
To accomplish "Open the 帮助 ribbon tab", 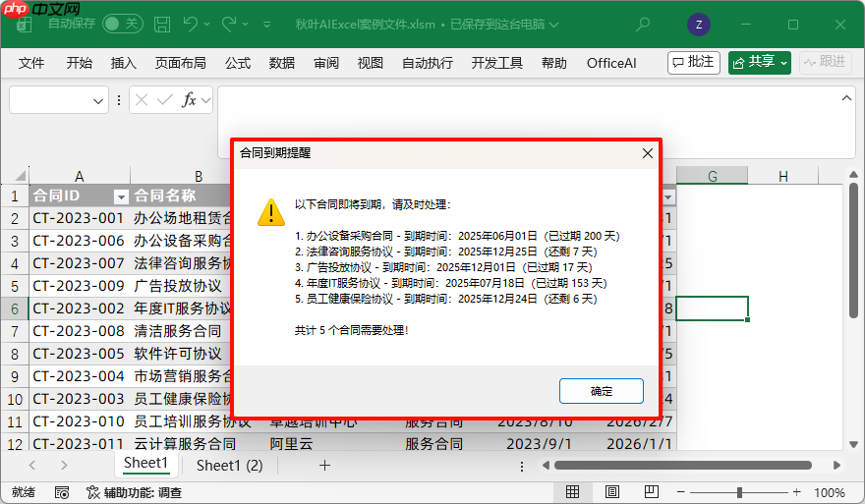I will point(554,63).
